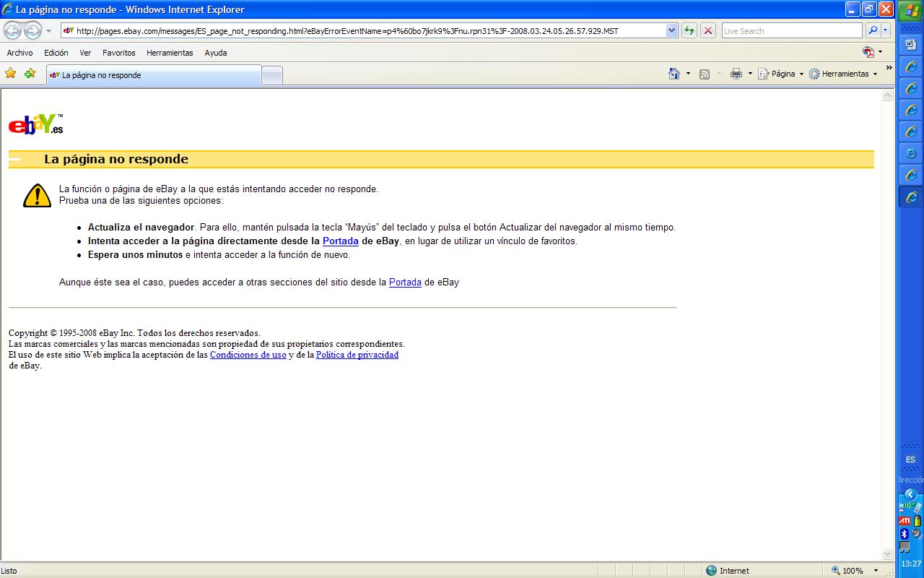Click the Adobe PDF toolbar icon
The height and width of the screenshot is (578, 924).
[x=868, y=52]
